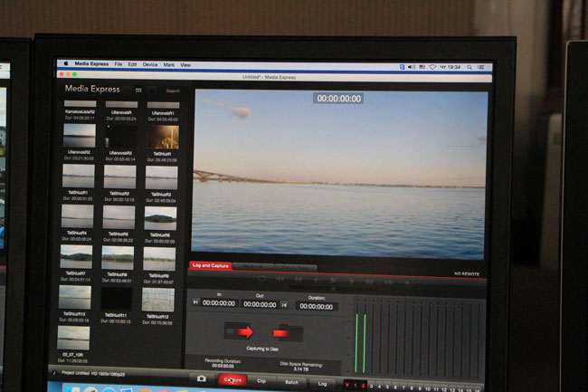Click the camera still-grab icon
This screenshot has width=588, height=392.
click(201, 379)
